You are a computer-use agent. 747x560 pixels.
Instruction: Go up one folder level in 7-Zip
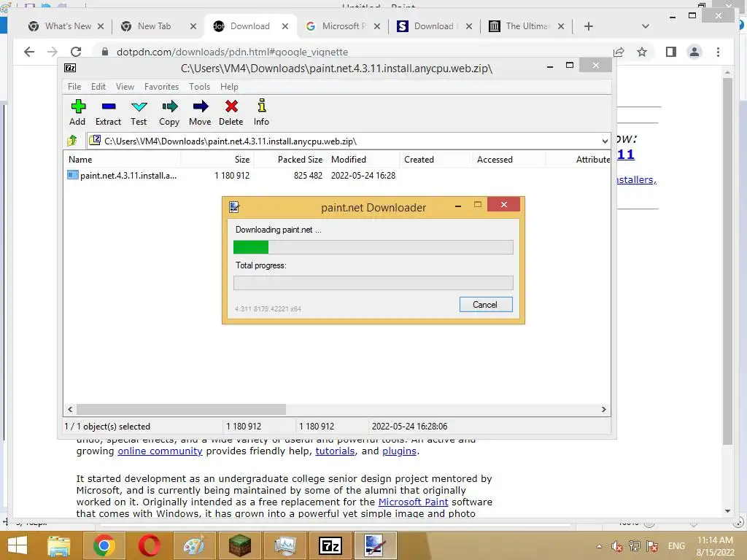pyautogui.click(x=72, y=141)
